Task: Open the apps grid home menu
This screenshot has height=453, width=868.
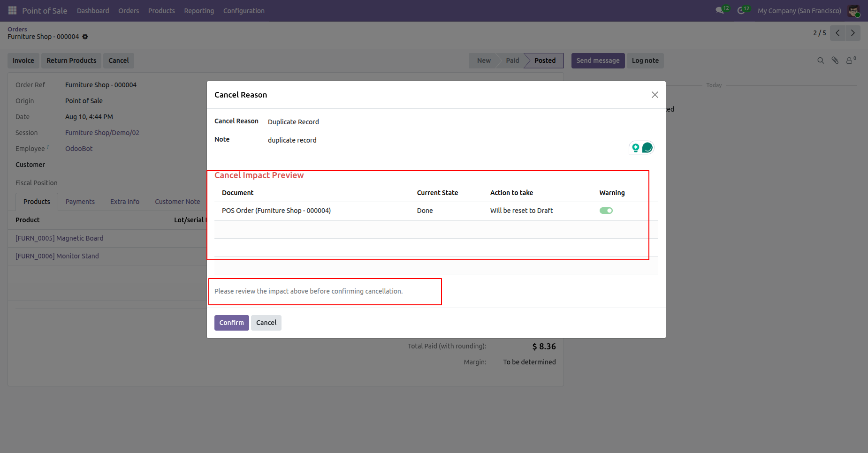Action: pyautogui.click(x=13, y=10)
